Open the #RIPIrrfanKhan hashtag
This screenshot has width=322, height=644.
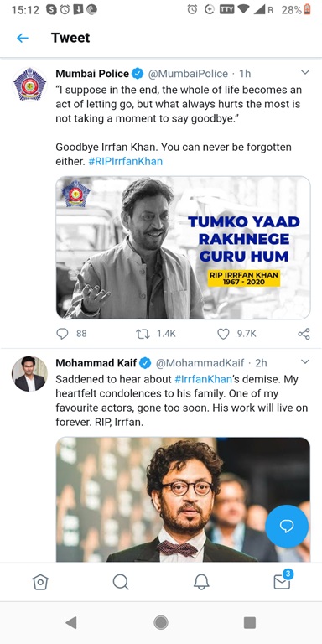click(125, 161)
